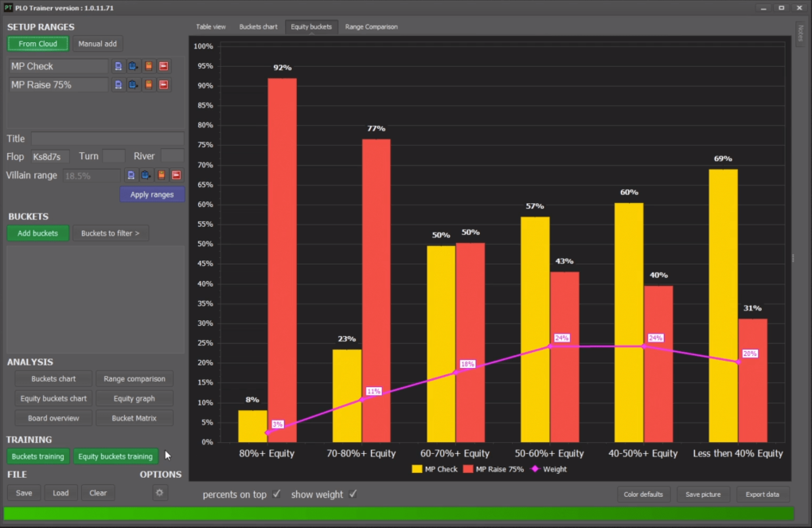Click the magenta Weight legend marker
The width and height of the screenshot is (812, 528).
535,469
